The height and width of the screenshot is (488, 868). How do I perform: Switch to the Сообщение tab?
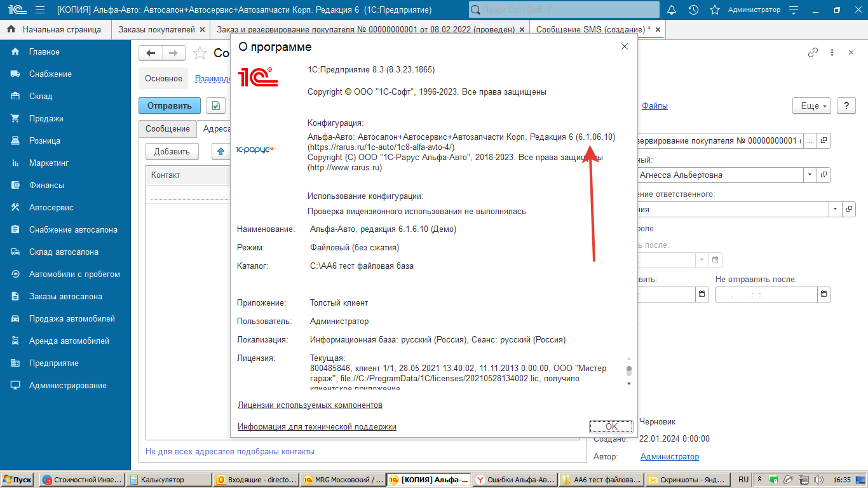pyautogui.click(x=168, y=128)
